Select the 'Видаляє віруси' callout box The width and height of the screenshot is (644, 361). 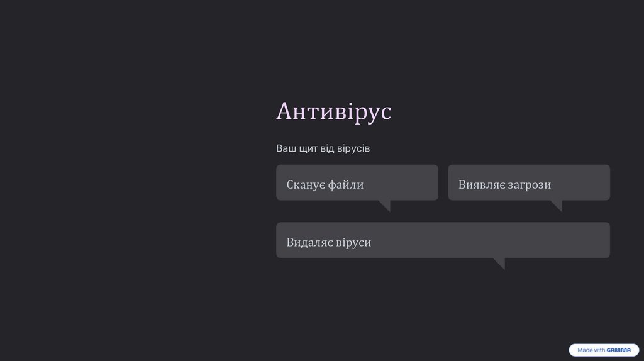click(x=443, y=240)
